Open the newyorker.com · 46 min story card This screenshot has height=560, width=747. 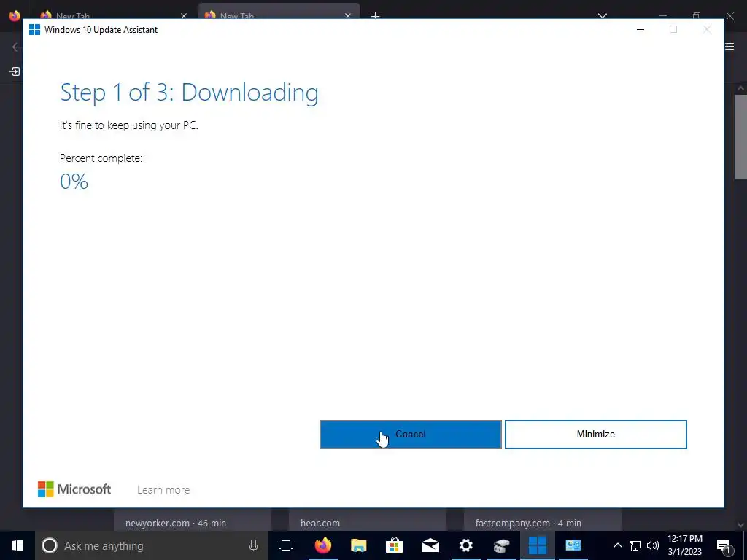tap(193, 519)
